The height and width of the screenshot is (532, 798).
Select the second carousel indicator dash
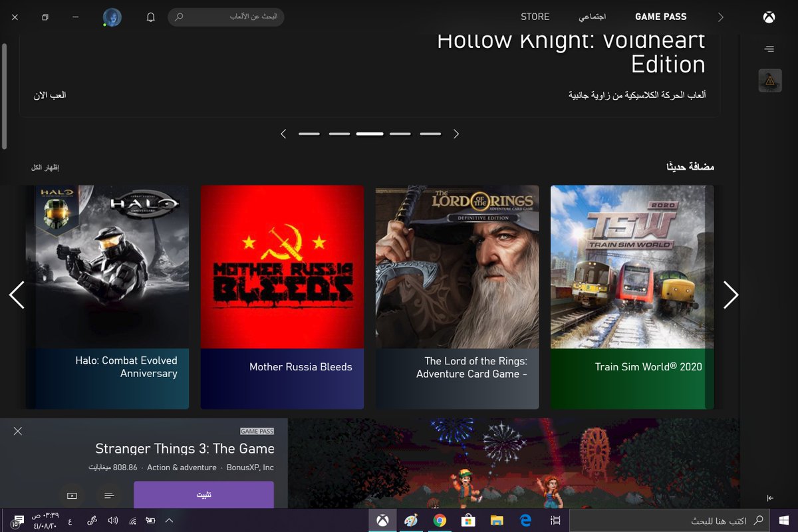coord(339,134)
